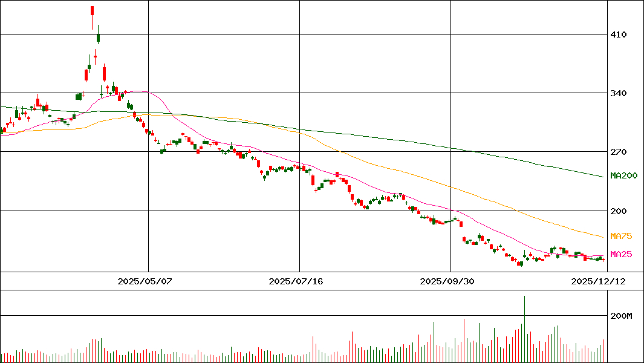Select the 340 price axis label
Viewport: 644px width, 363px height.
(618, 93)
